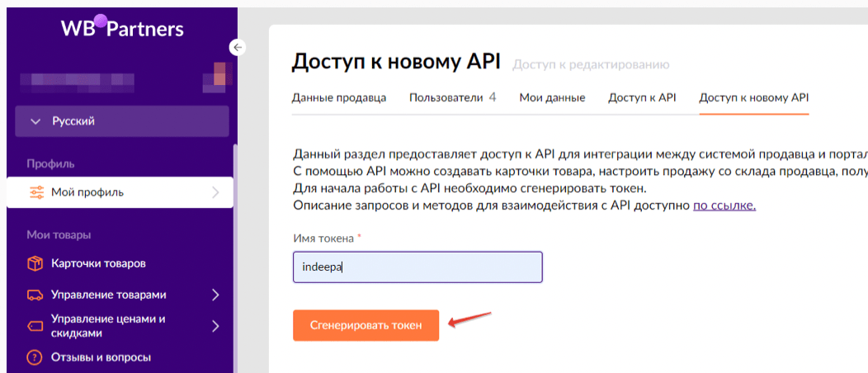Click the price tag icon for Управление ценами
868x373 pixels.
(x=35, y=326)
